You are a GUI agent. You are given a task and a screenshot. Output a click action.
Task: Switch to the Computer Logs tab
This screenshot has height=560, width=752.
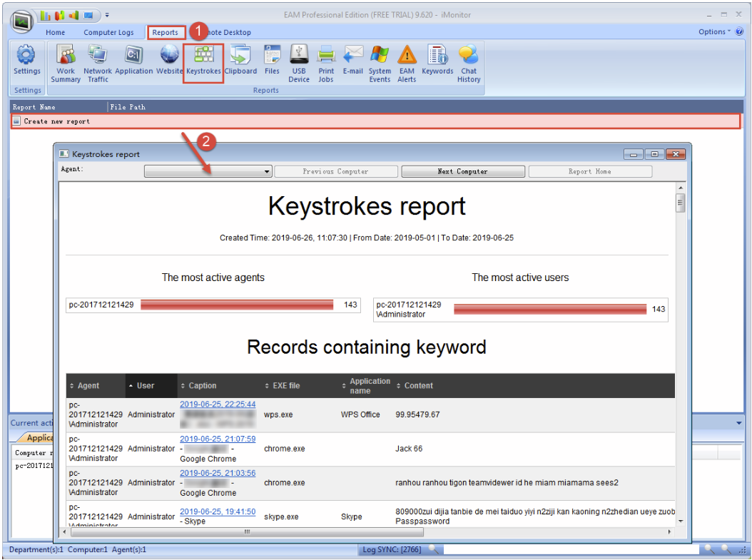pos(108,33)
